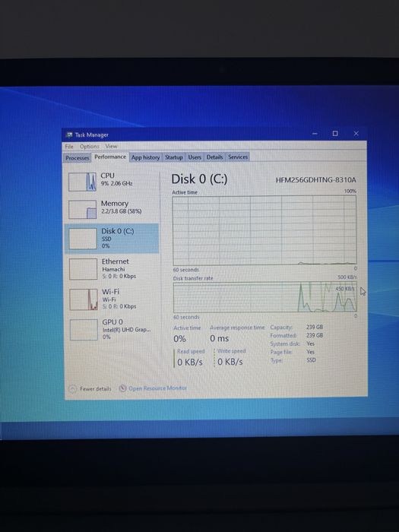Click the disk model name HFM256GDHTNG-8310A

tap(316, 180)
